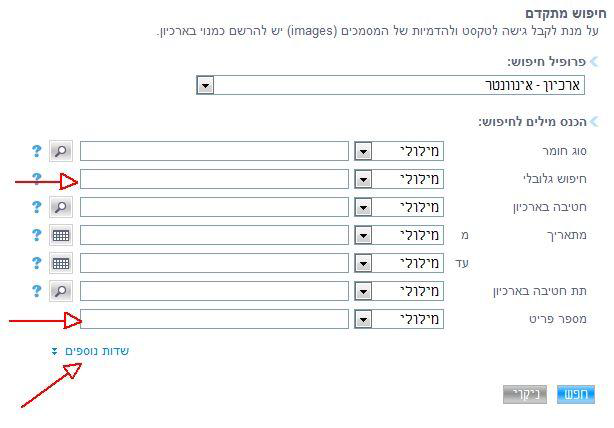
Task: Click the ניקוי clear button
Action: click(525, 394)
